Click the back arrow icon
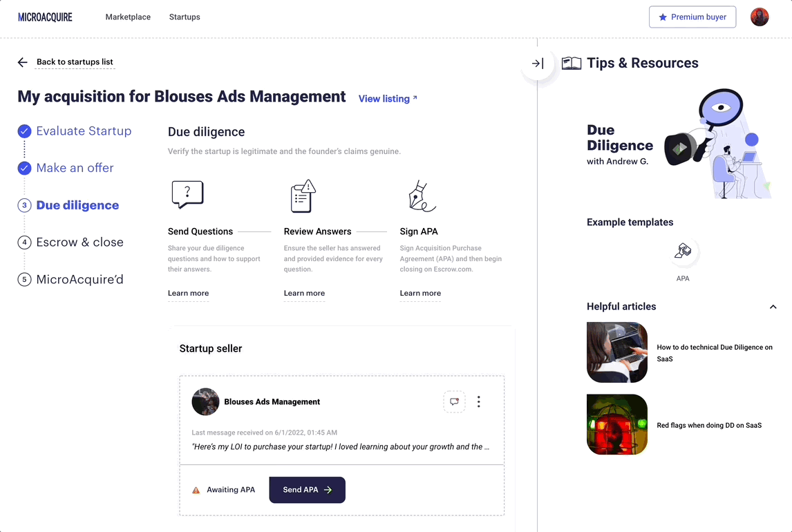 pos(23,62)
